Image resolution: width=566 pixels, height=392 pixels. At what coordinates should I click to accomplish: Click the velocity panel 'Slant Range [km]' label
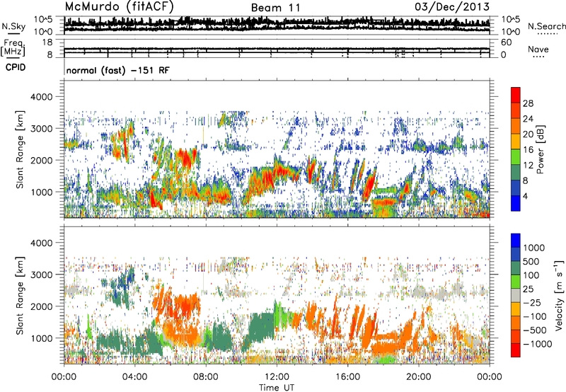pos(20,295)
